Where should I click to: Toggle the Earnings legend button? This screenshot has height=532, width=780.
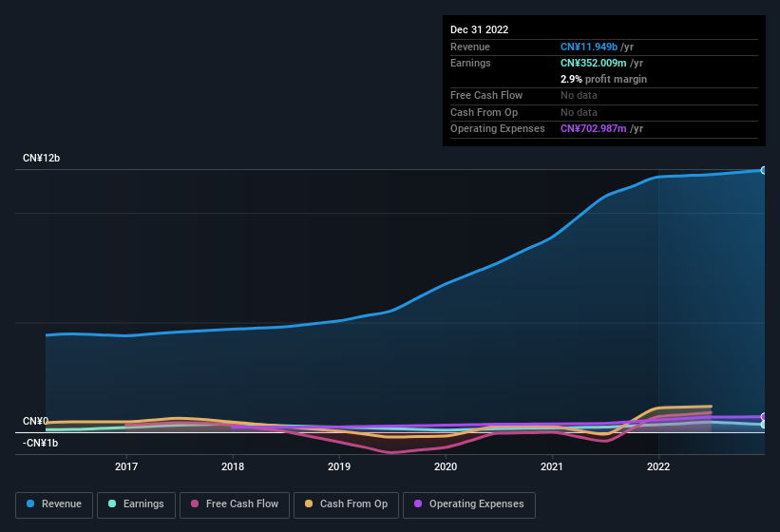coord(136,504)
